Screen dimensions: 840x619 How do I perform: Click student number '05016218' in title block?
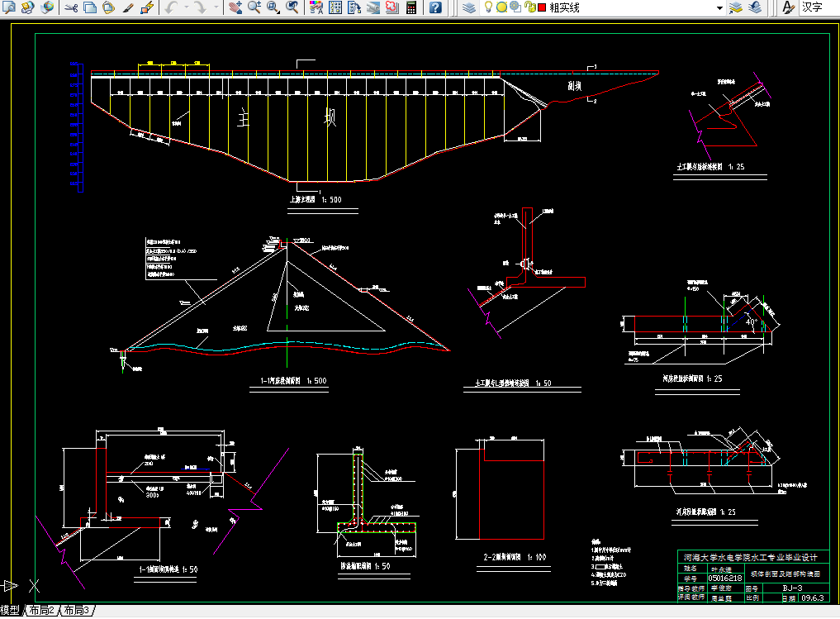(x=725, y=579)
